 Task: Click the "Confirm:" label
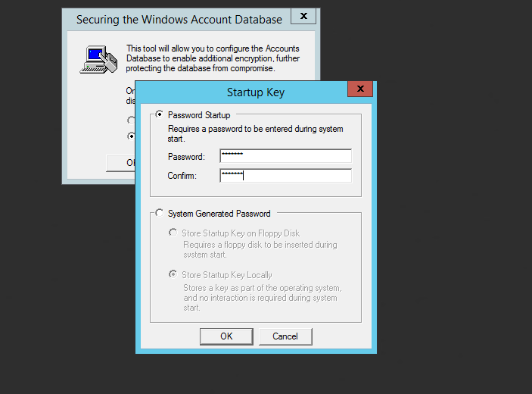(182, 176)
